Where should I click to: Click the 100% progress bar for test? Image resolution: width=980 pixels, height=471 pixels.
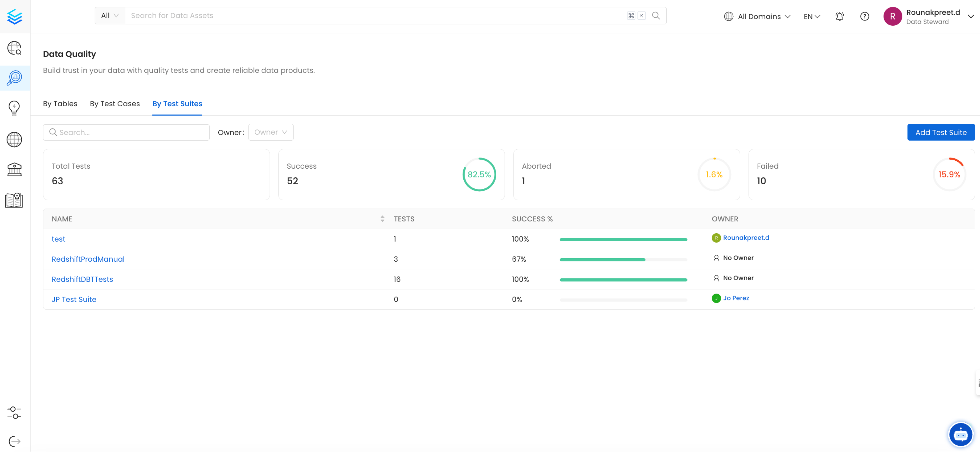[x=623, y=240]
